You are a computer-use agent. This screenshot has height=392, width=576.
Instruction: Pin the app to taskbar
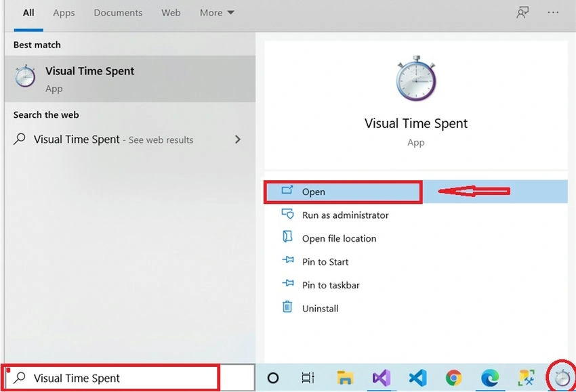[x=416, y=285]
